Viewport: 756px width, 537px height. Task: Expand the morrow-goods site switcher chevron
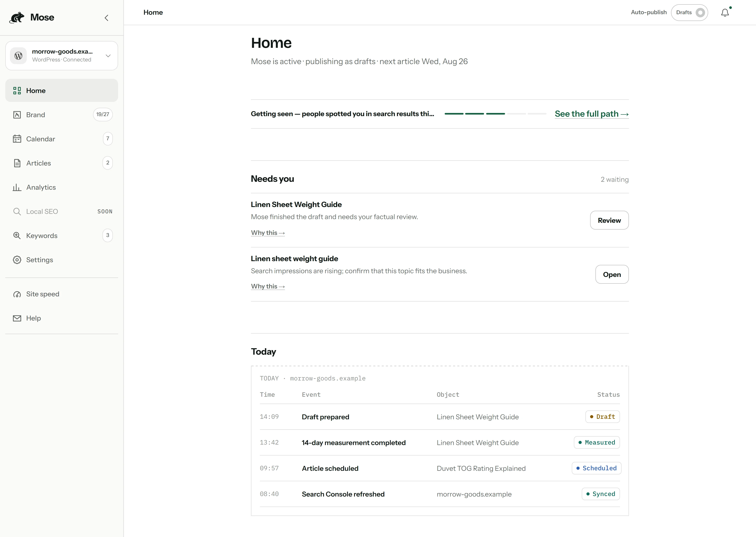[108, 56]
